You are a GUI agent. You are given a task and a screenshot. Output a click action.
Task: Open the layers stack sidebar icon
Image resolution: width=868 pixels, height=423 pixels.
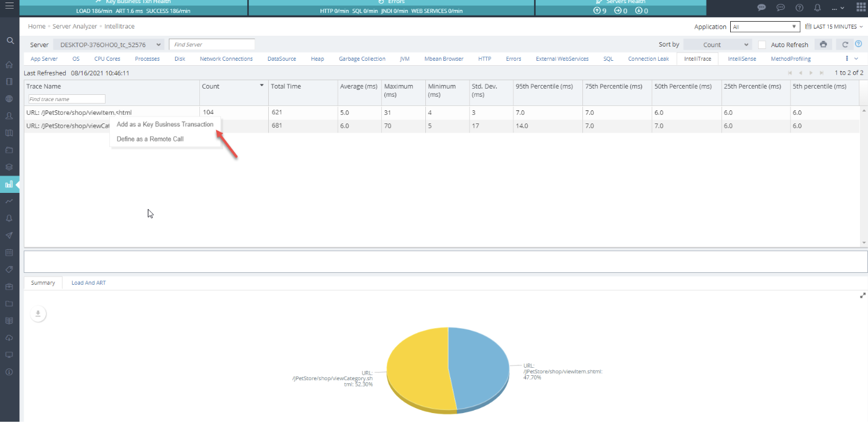tap(9, 167)
